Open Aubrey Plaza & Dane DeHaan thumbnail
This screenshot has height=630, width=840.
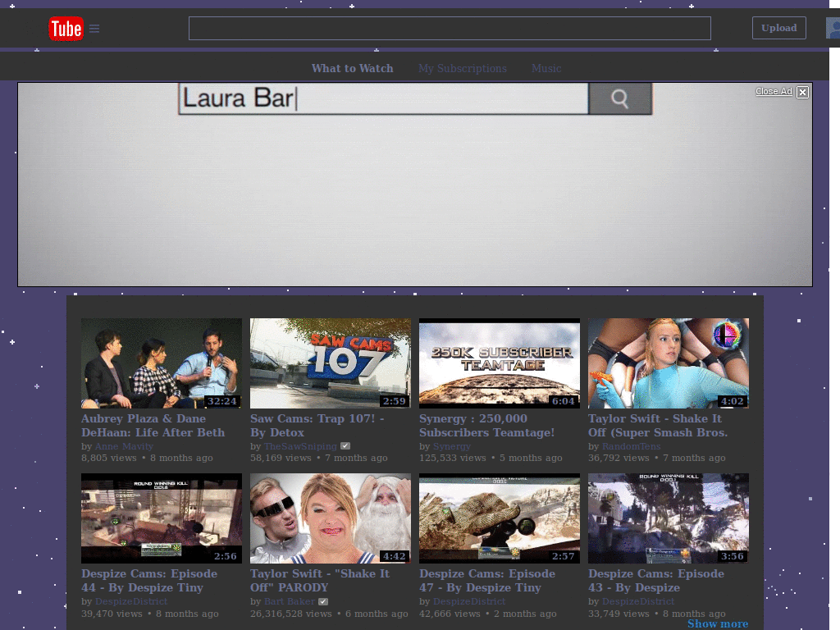click(x=162, y=363)
